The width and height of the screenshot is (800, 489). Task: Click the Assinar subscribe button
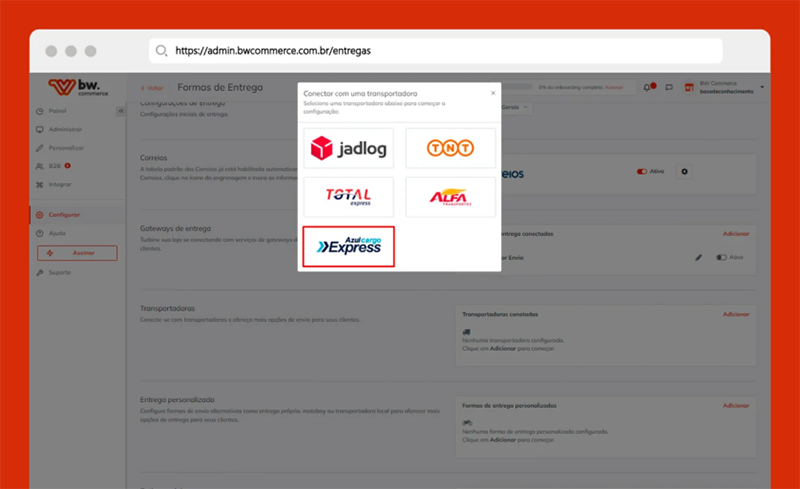click(77, 253)
